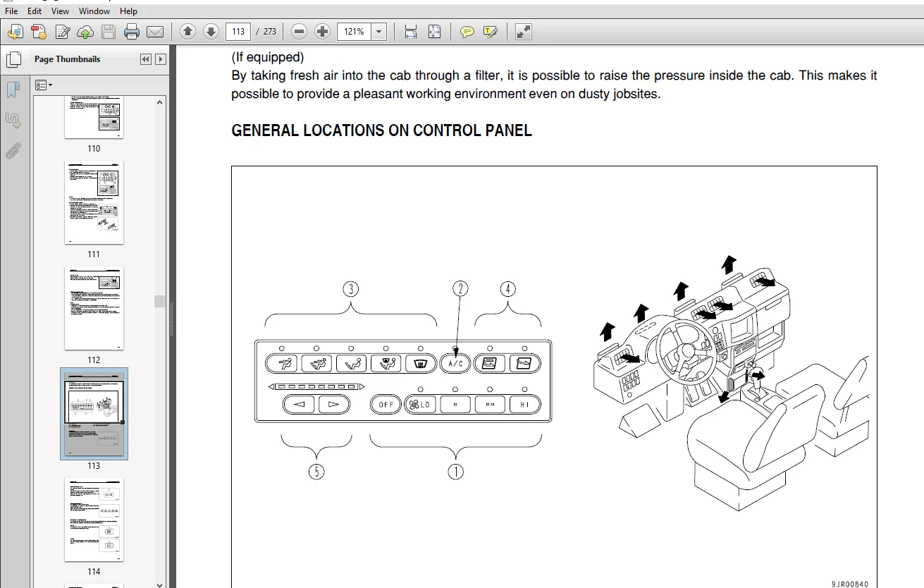
Task: Switch to Read Mode with expand icon
Action: pyautogui.click(x=523, y=32)
